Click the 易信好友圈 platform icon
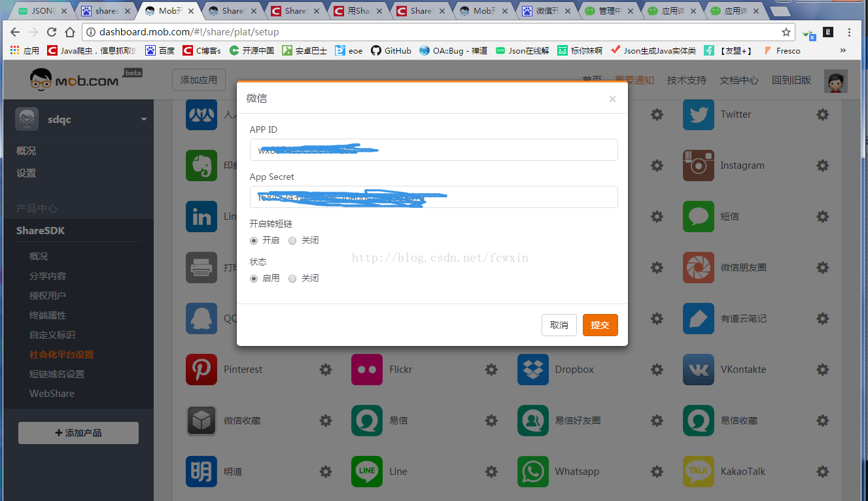 point(533,421)
